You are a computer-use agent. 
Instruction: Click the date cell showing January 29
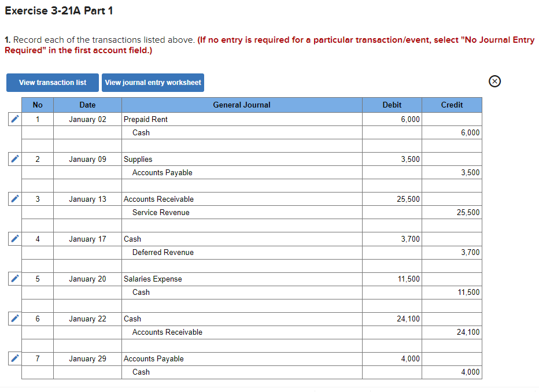point(87,358)
